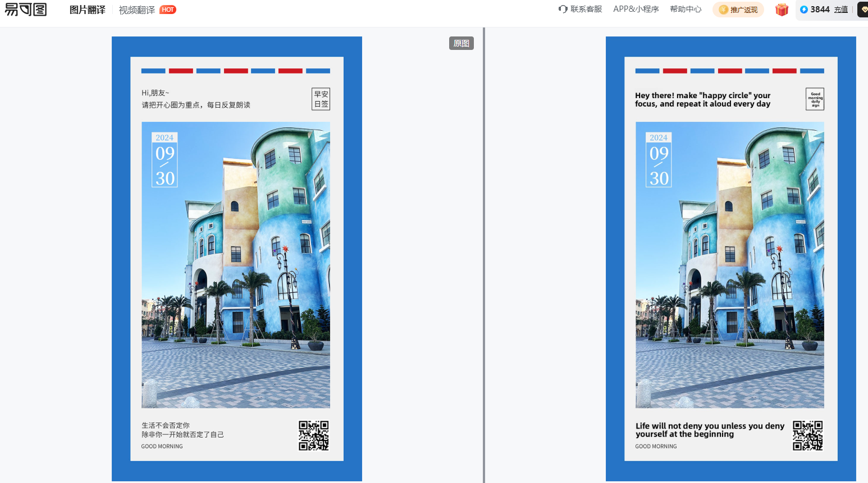Screen dimensions: 868x483
Task: Click the vertical divider between images
Action: coord(483,255)
